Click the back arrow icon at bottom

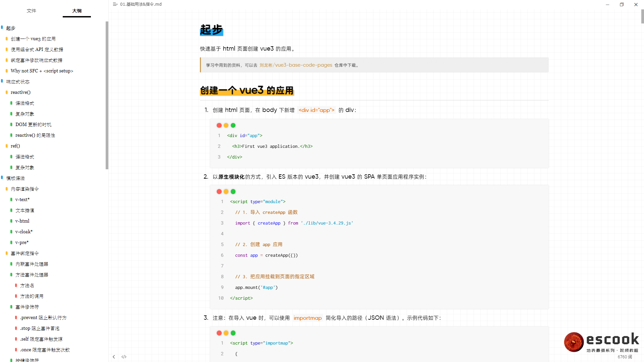pos(114,357)
